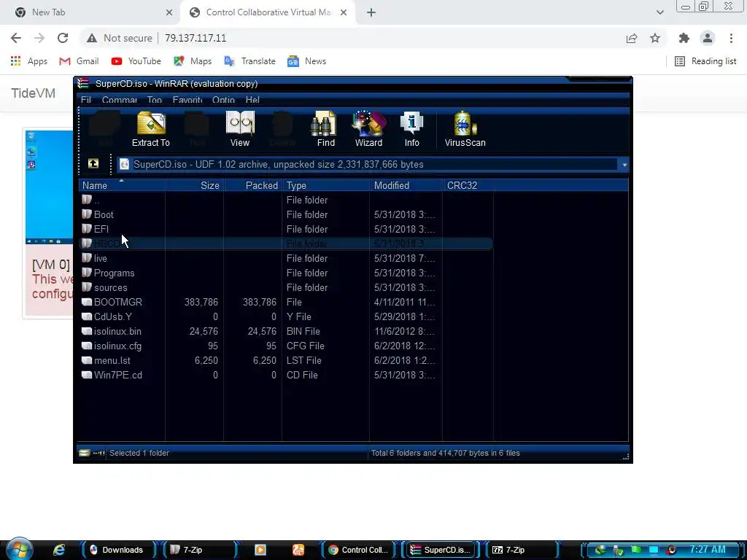The image size is (747, 560).
Task: Reload the browser page
Action: pos(63,38)
